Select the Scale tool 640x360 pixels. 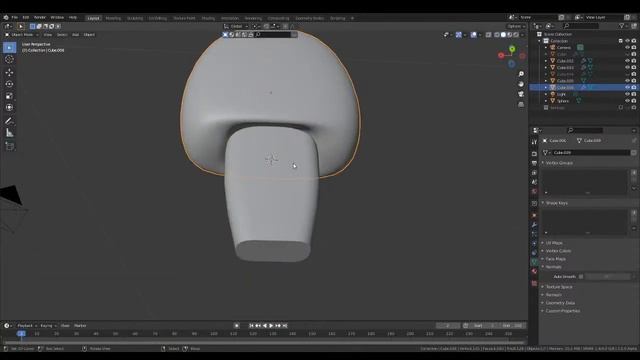pos(9,96)
